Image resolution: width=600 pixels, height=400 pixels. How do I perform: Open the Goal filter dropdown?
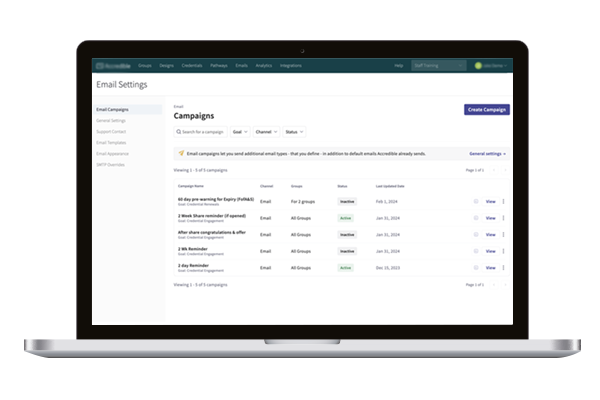click(238, 131)
